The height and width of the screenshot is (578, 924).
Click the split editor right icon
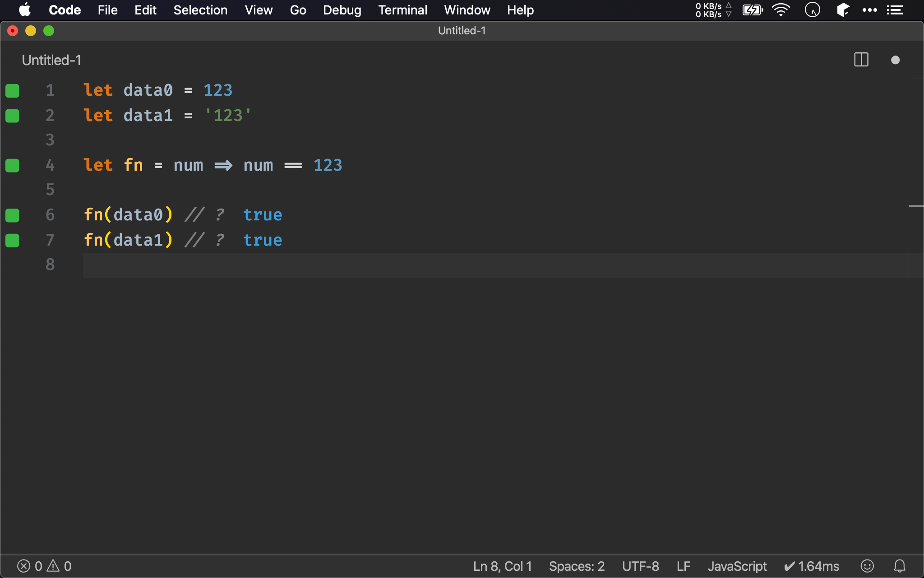pos(861,60)
